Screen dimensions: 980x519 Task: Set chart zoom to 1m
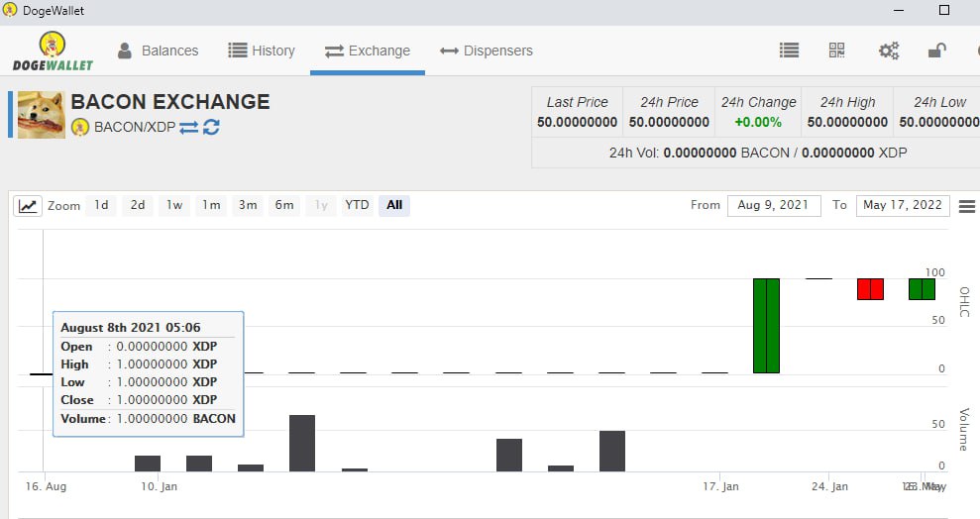coord(211,205)
